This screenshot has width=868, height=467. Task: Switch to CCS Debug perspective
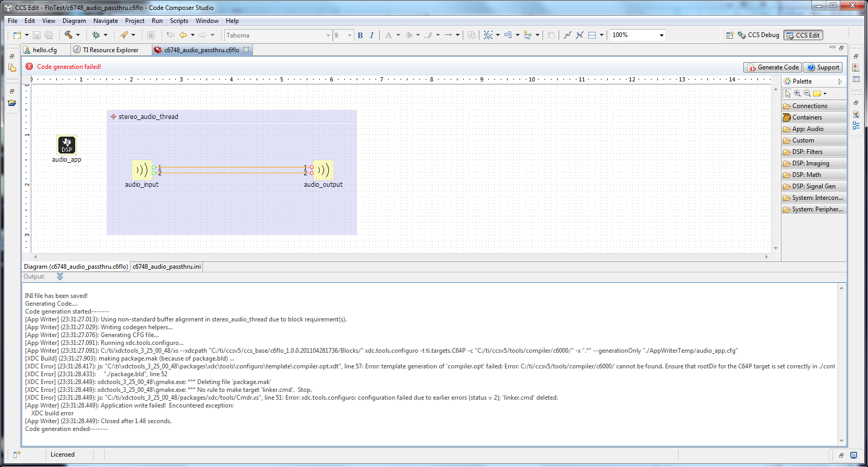click(x=758, y=35)
